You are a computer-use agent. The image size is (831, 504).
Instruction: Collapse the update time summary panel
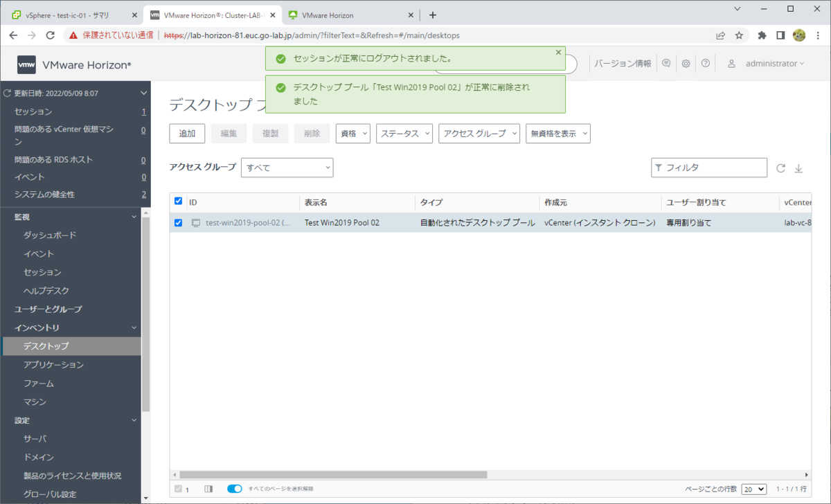pos(143,93)
